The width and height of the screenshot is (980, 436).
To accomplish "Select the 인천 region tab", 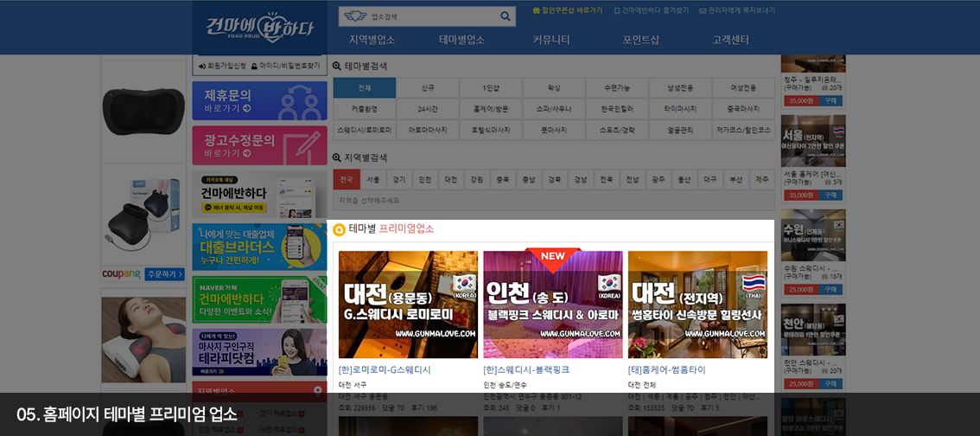I will (425, 180).
